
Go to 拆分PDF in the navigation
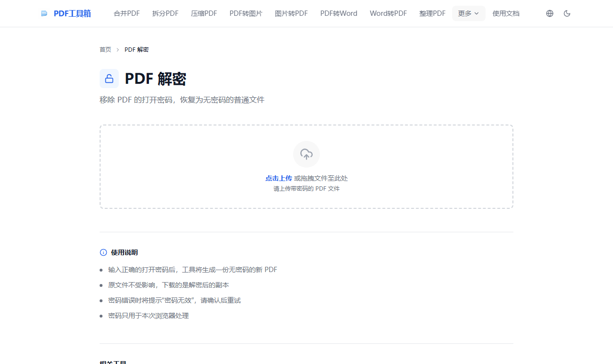(165, 13)
